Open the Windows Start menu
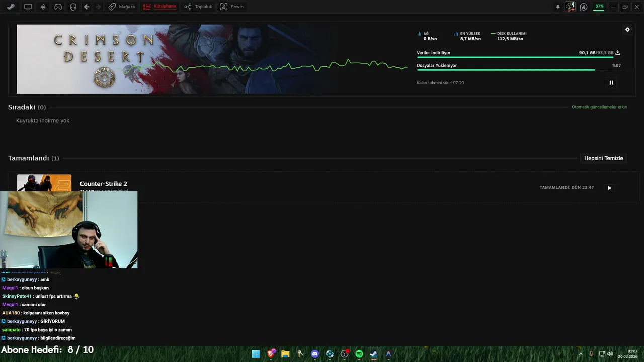Image resolution: width=644 pixels, height=362 pixels. [x=256, y=354]
